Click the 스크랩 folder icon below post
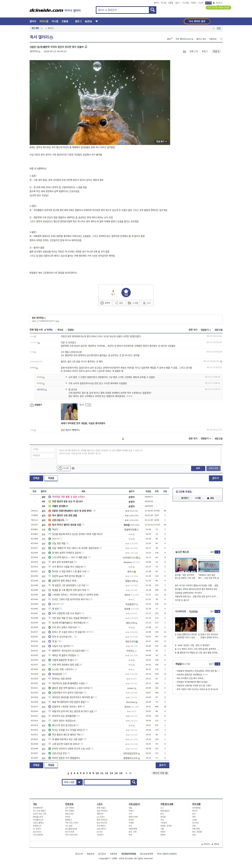The height and width of the screenshot is (868, 252). [130, 303]
